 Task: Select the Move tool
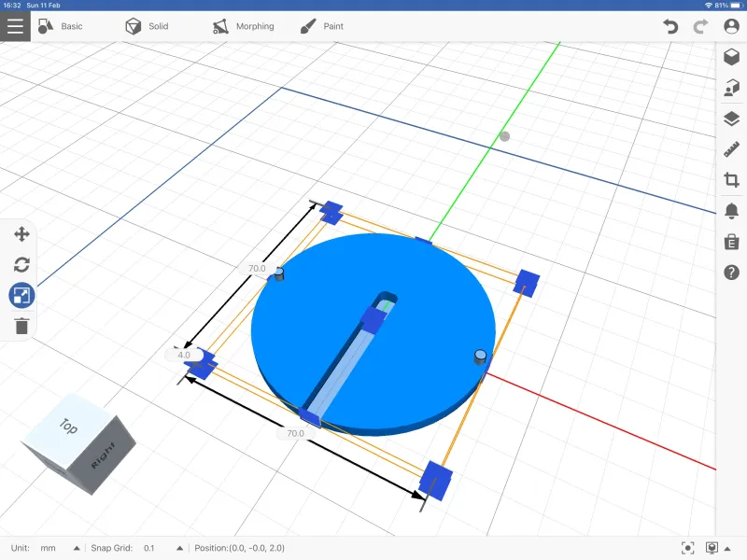pyautogui.click(x=21, y=234)
